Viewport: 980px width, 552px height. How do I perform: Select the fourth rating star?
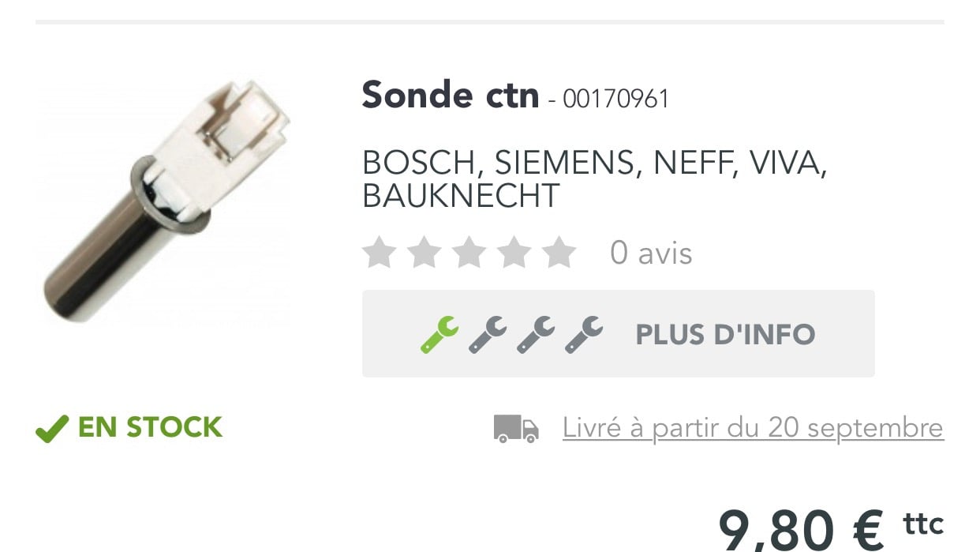[x=514, y=253]
